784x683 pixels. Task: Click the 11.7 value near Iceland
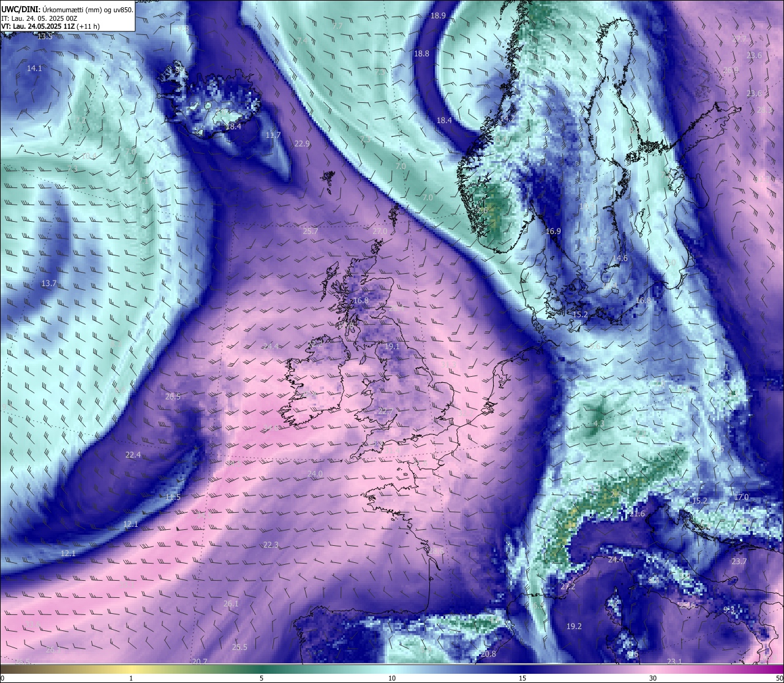click(x=273, y=135)
